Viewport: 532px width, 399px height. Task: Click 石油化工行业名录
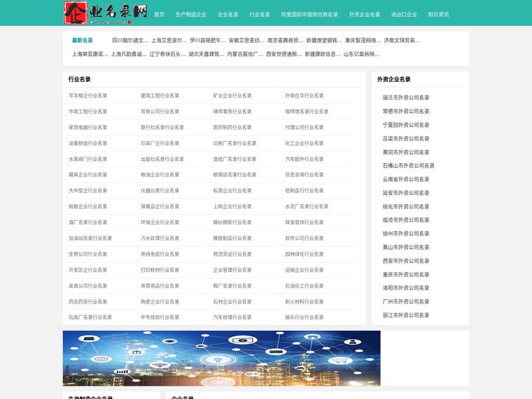pos(304,286)
